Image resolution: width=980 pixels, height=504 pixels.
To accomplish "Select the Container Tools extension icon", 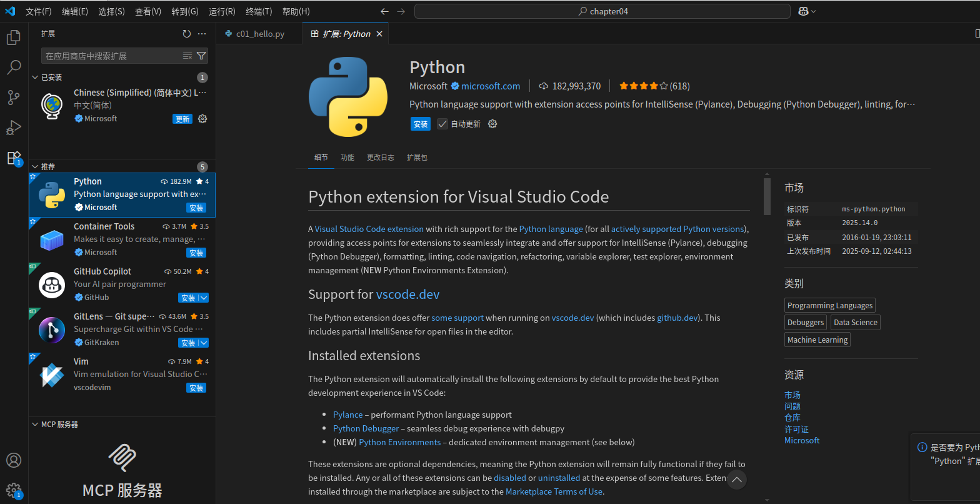I will (52, 240).
